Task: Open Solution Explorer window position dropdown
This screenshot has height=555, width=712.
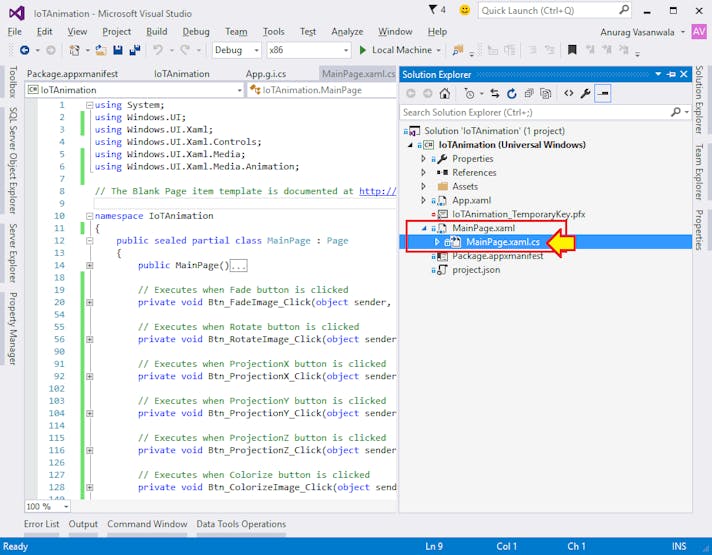Action: pos(658,74)
